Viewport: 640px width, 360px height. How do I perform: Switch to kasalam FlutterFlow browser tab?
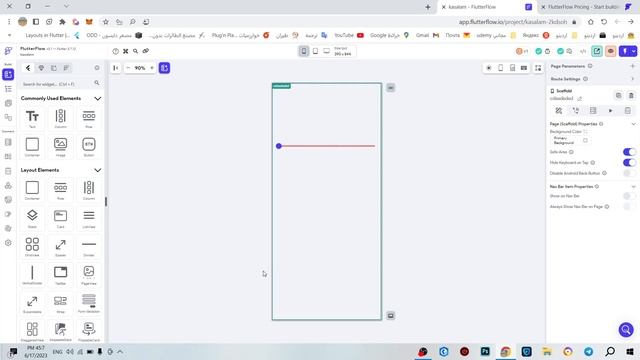coord(487,7)
